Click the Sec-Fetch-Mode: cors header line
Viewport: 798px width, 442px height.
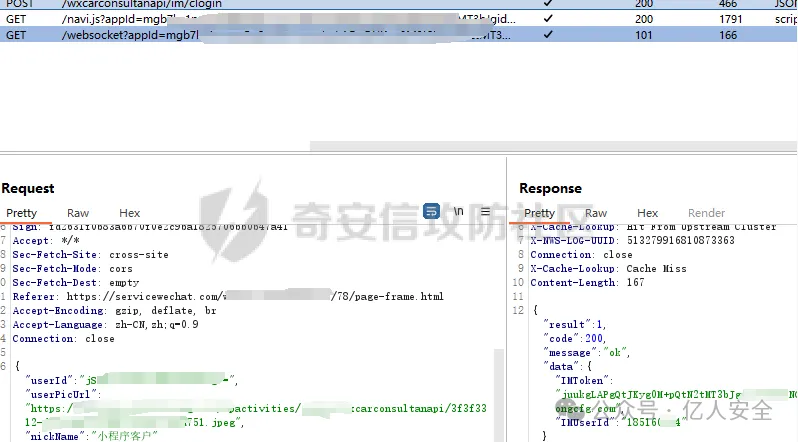click(x=73, y=268)
